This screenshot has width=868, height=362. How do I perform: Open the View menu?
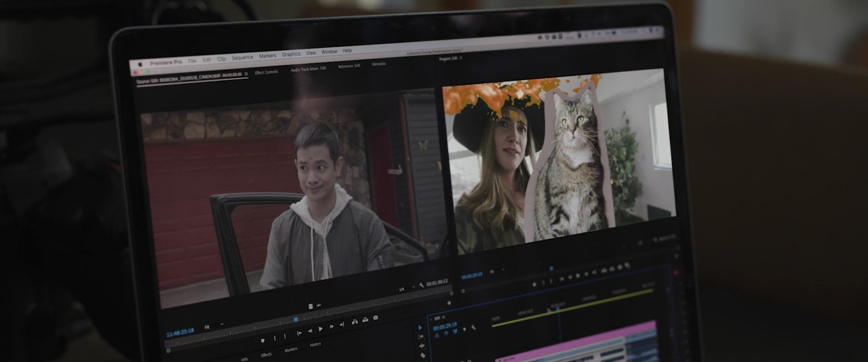(311, 53)
